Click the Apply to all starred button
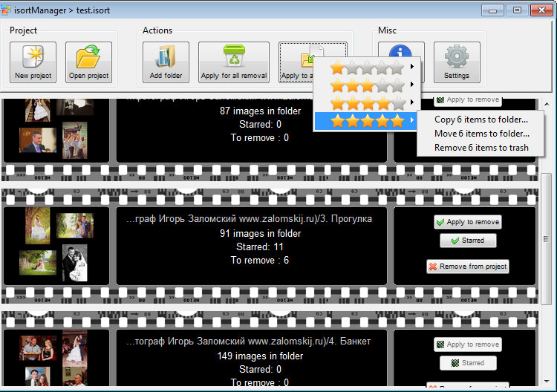The width and height of the screenshot is (557, 392). click(x=296, y=62)
